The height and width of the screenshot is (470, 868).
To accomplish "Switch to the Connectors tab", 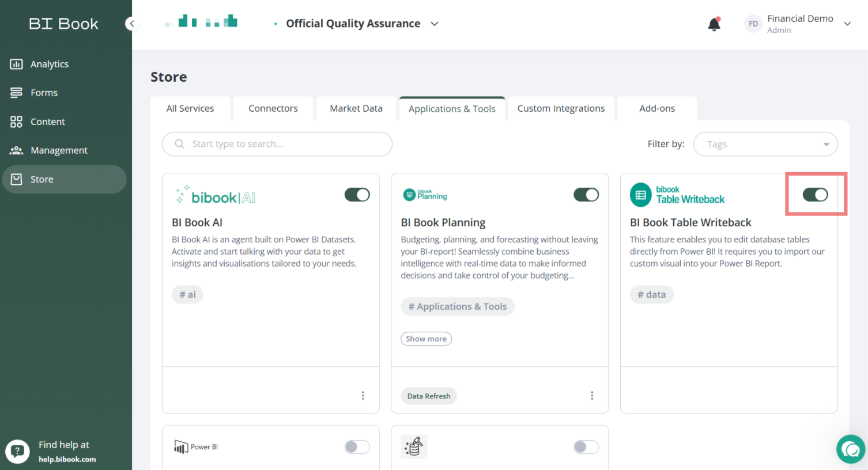I will click(273, 108).
